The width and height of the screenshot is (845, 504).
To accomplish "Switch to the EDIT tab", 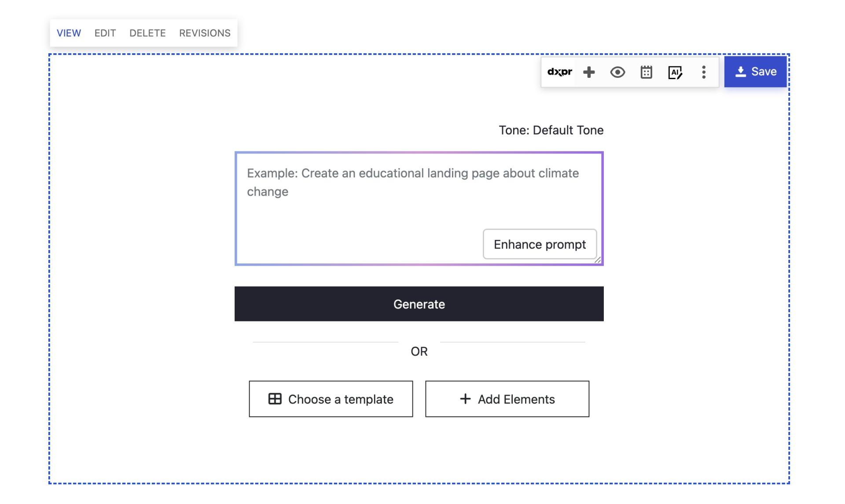I will [105, 33].
